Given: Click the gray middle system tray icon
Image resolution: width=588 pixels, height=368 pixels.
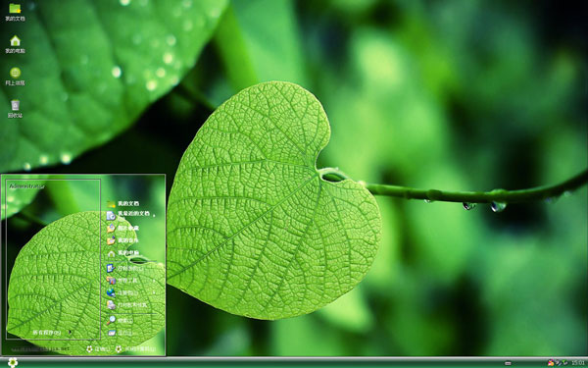Looking at the screenshot, I should point(559,363).
